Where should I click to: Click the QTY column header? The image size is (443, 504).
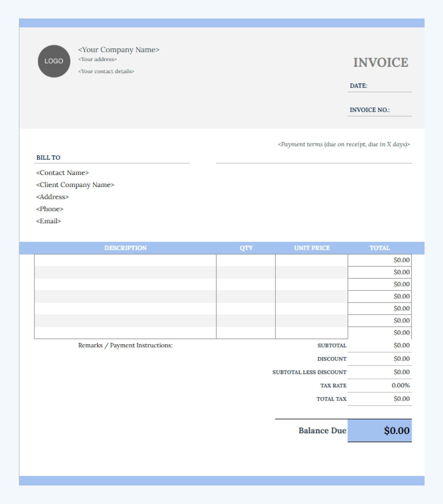246,248
